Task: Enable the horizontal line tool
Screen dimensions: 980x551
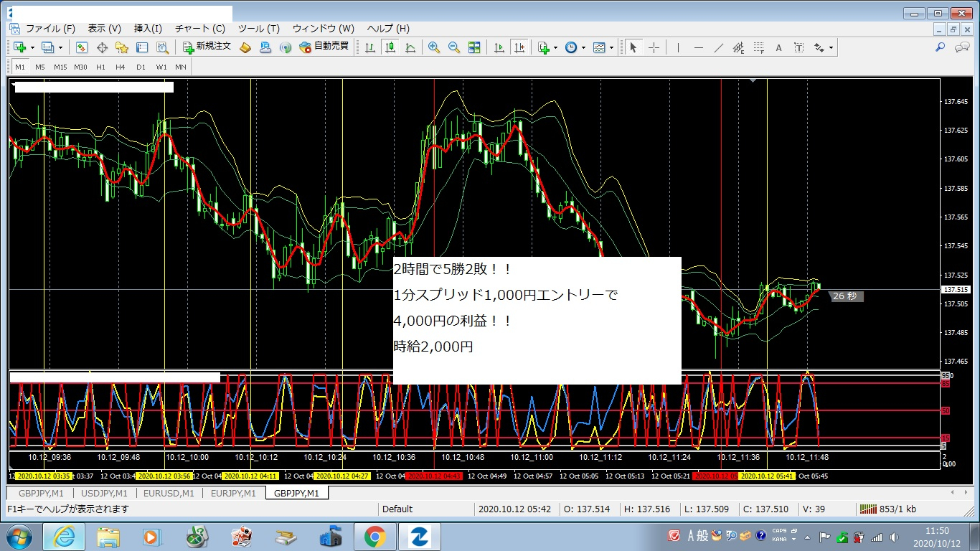Action: [698, 47]
